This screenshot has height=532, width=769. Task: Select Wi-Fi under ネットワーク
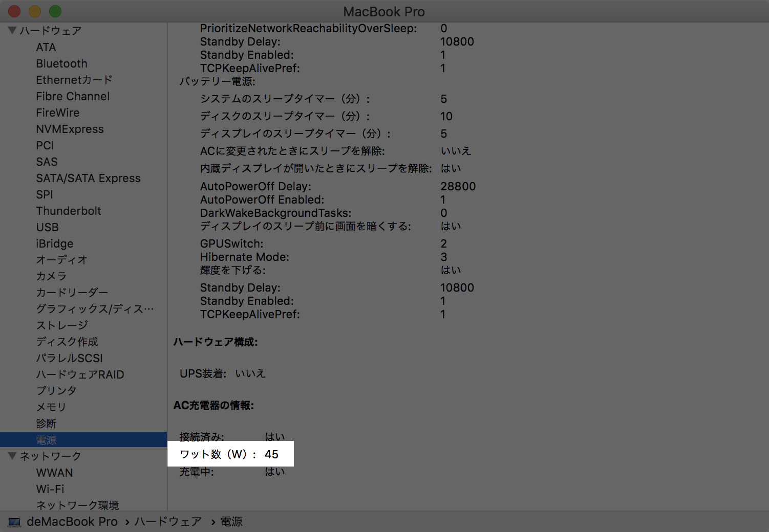[x=50, y=489]
